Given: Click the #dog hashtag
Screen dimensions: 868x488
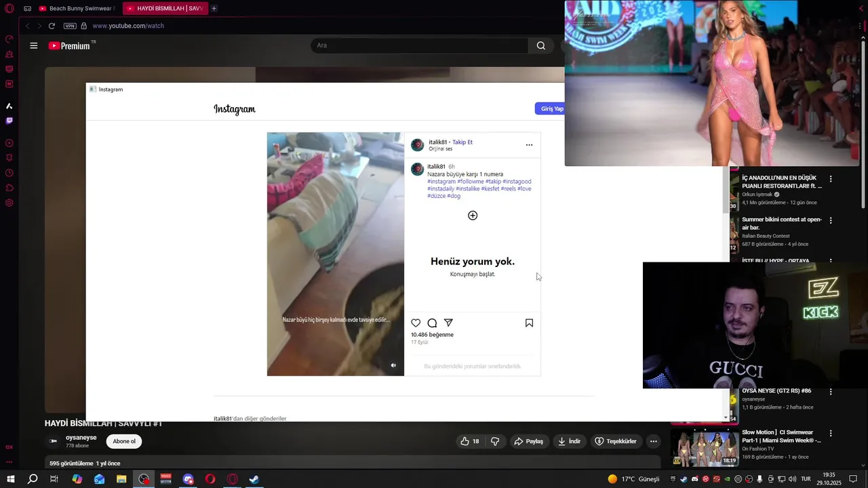Looking at the screenshot, I should (x=454, y=196).
